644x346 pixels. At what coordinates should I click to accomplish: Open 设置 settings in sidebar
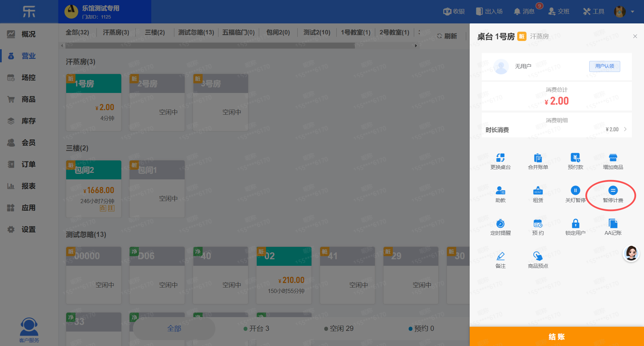click(x=29, y=229)
